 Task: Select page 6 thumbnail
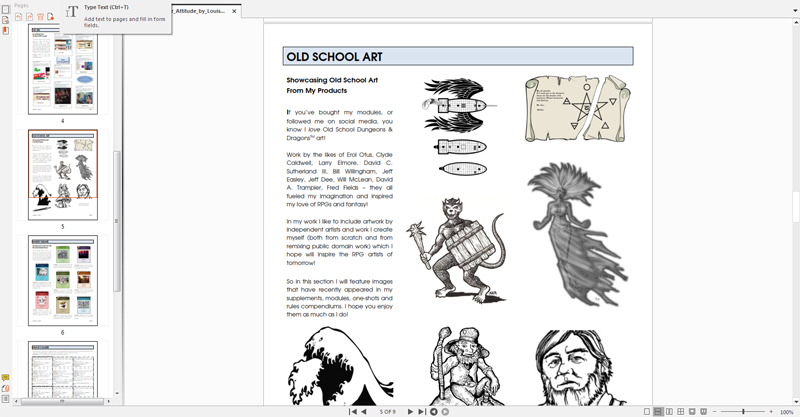[x=63, y=281]
